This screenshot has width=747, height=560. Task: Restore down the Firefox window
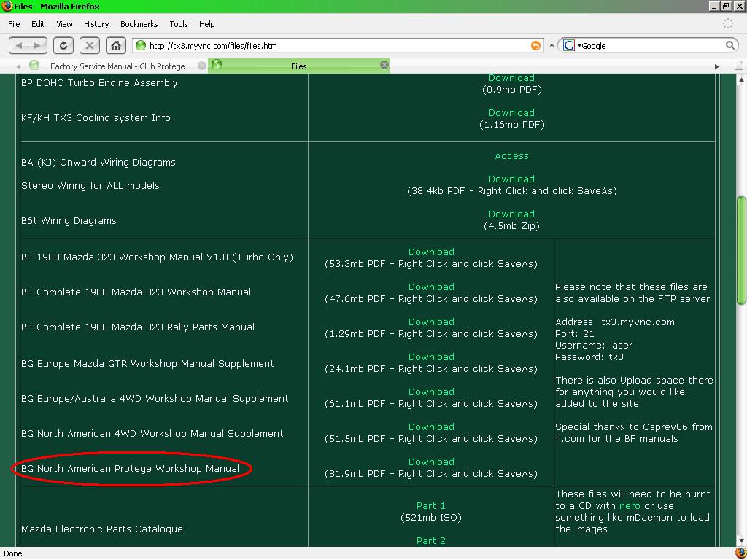coord(726,6)
